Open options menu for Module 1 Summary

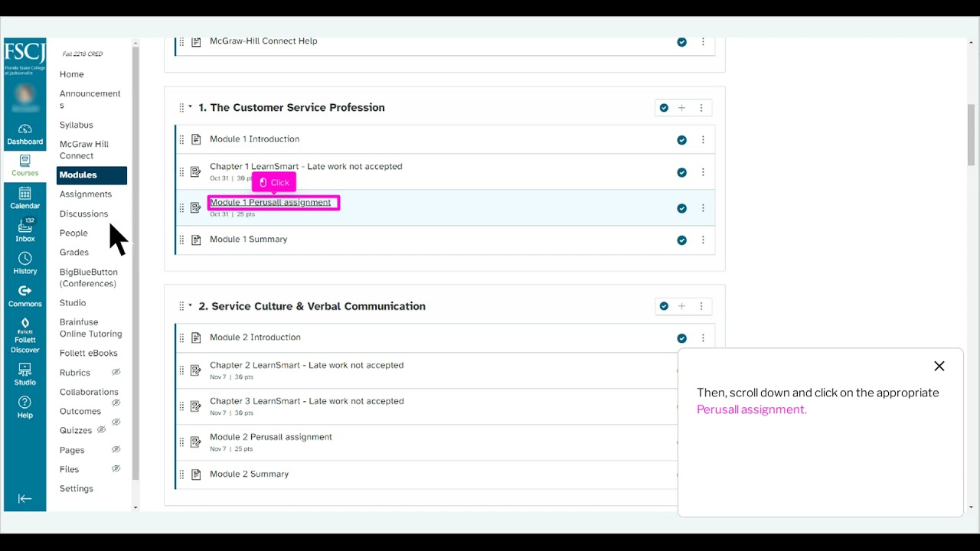703,240
